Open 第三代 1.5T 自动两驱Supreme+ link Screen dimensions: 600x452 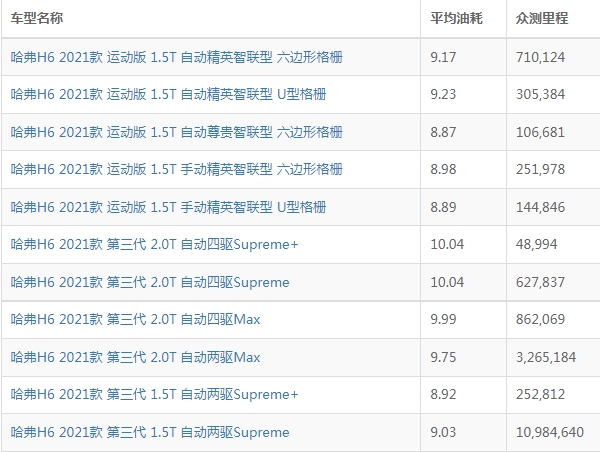(x=154, y=394)
